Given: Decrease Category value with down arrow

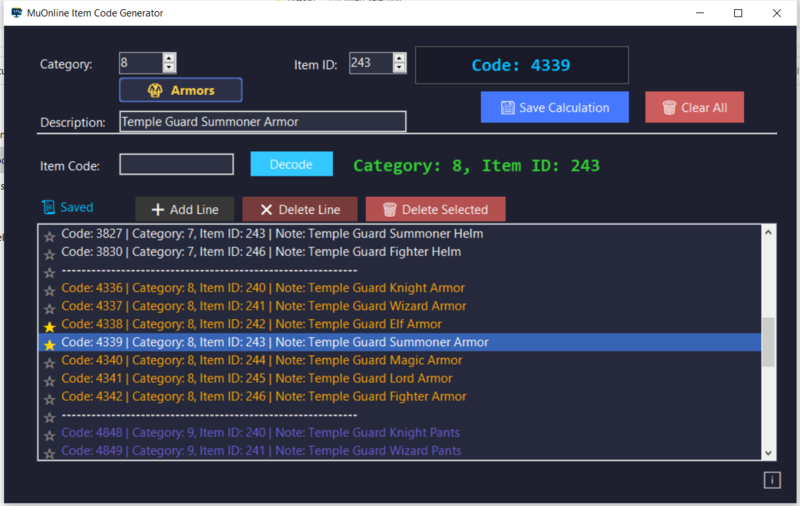Looking at the screenshot, I should (169, 68).
